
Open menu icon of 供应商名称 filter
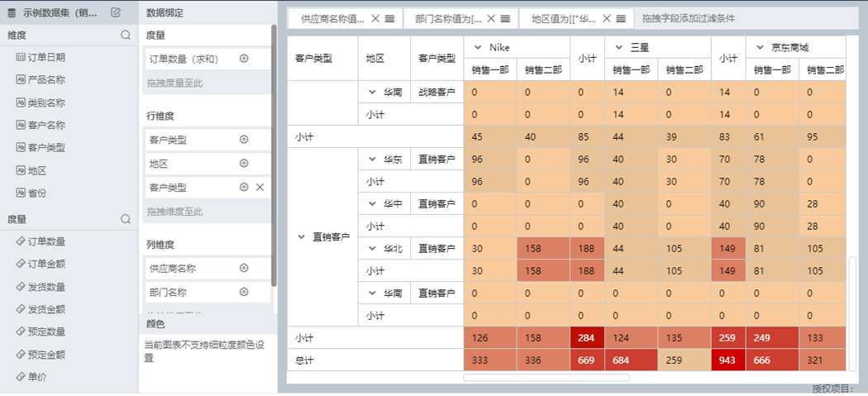389,18
